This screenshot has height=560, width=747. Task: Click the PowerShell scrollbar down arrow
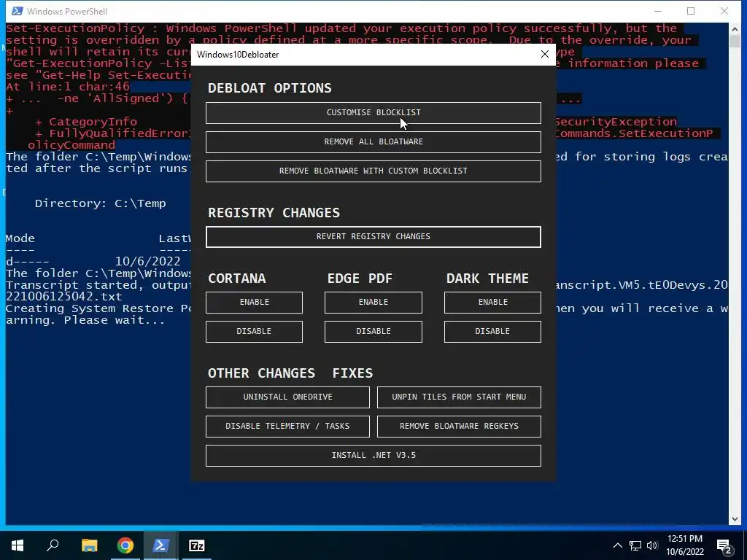point(735,519)
